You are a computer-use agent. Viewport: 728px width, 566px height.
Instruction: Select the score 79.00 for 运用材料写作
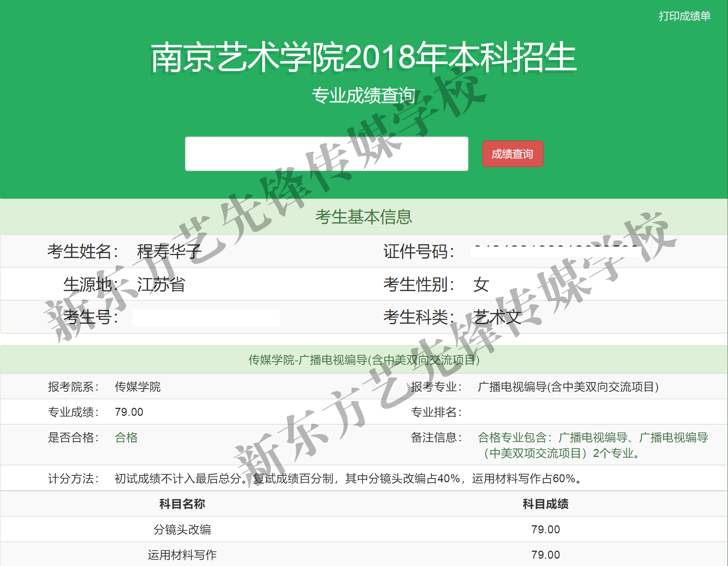click(x=546, y=555)
